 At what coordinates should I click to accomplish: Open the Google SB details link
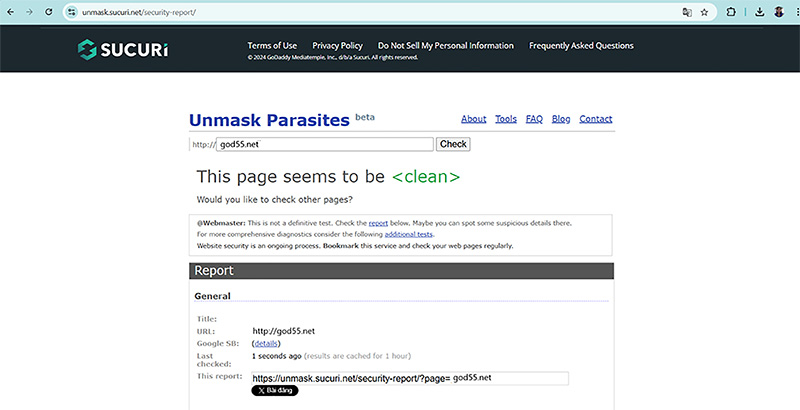pos(266,343)
